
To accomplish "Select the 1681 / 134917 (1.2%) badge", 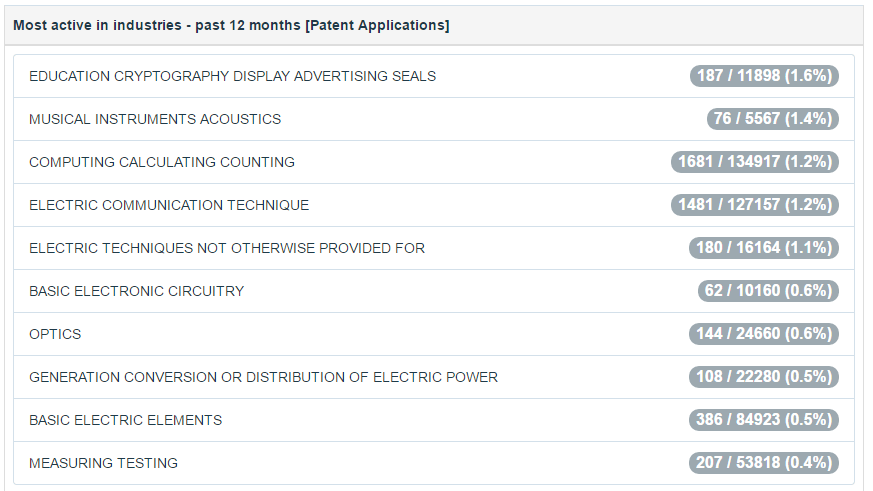I will (x=755, y=162).
